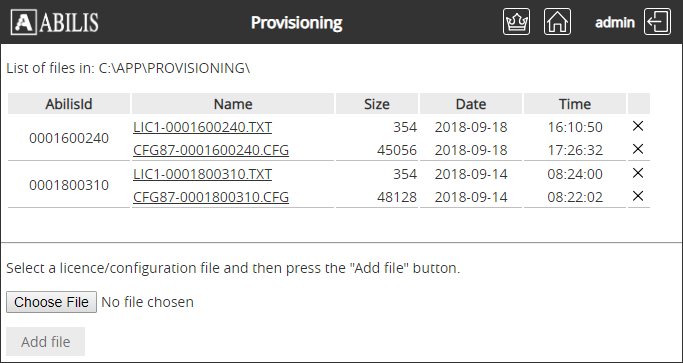
Task: Remove CFG87-0001800310.CFG using its X icon
Action: (x=638, y=196)
